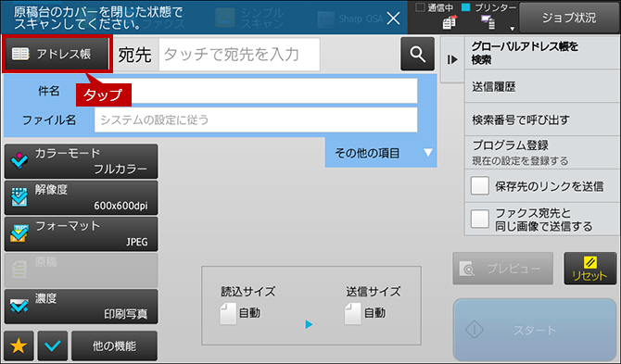This screenshot has height=364, width=621.
Task: Open 濃度 印刷写真 setting
Action: click(x=82, y=307)
